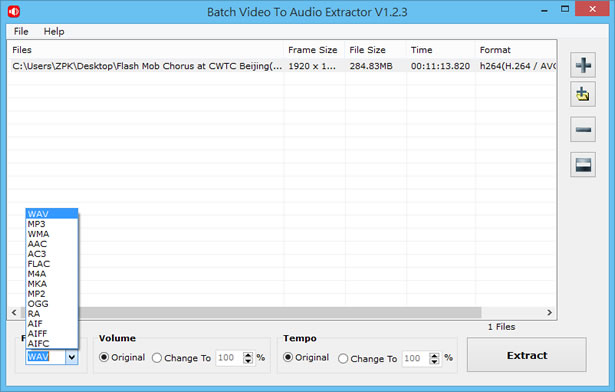Select Original under Volume
The image size is (615, 392).
[122, 357]
